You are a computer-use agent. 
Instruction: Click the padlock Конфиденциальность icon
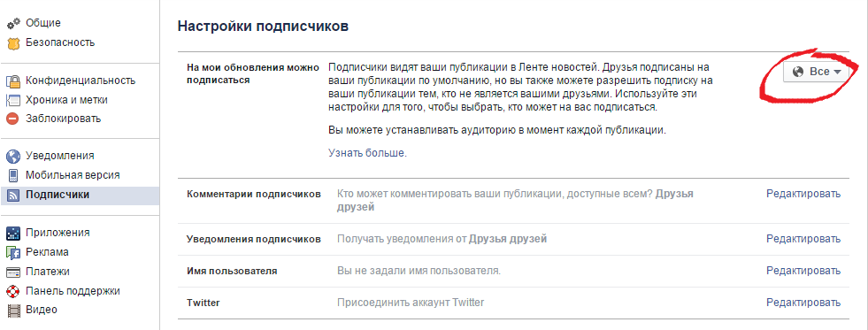tap(12, 81)
